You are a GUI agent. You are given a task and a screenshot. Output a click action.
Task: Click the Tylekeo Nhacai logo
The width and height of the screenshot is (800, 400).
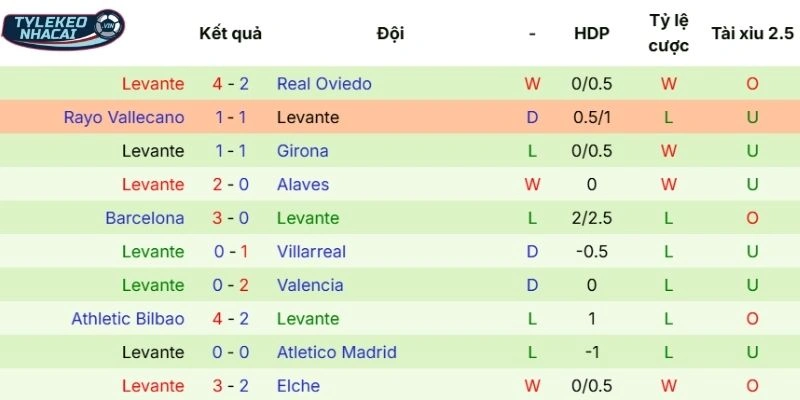tap(62, 28)
